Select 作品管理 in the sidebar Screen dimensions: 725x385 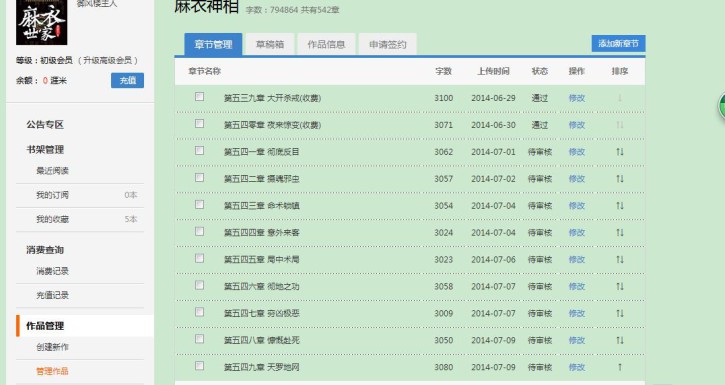tap(45, 326)
